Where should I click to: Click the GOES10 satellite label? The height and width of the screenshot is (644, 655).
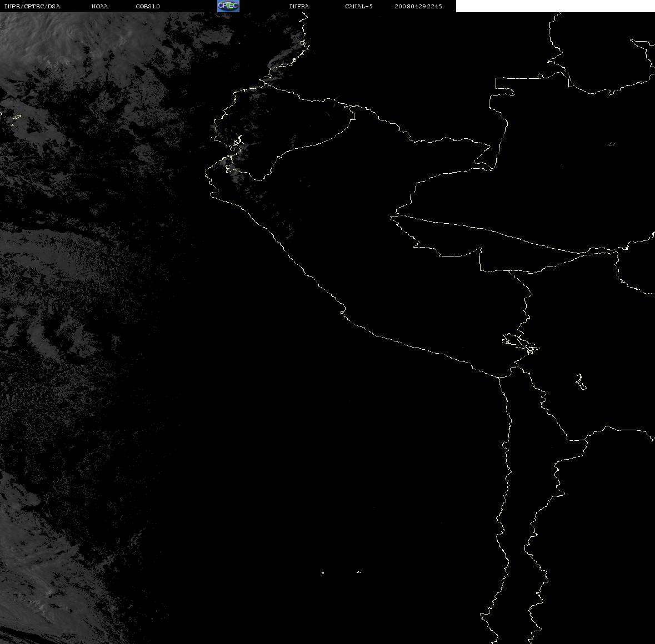pos(148,6)
